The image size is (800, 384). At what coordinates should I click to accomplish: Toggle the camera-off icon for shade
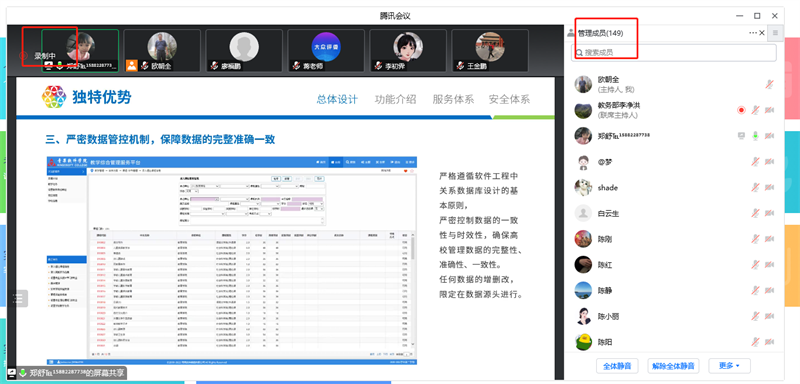pyautogui.click(x=769, y=188)
